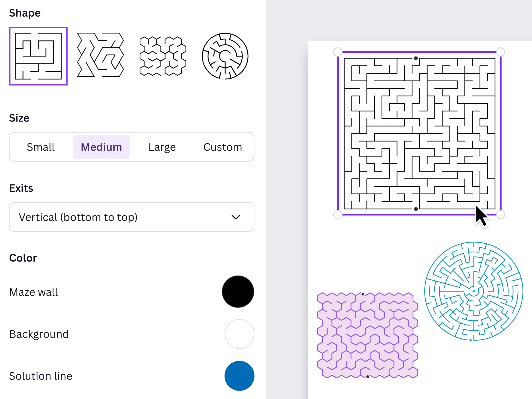
Task: Click the bottom-right resize handle
Action: (500, 214)
